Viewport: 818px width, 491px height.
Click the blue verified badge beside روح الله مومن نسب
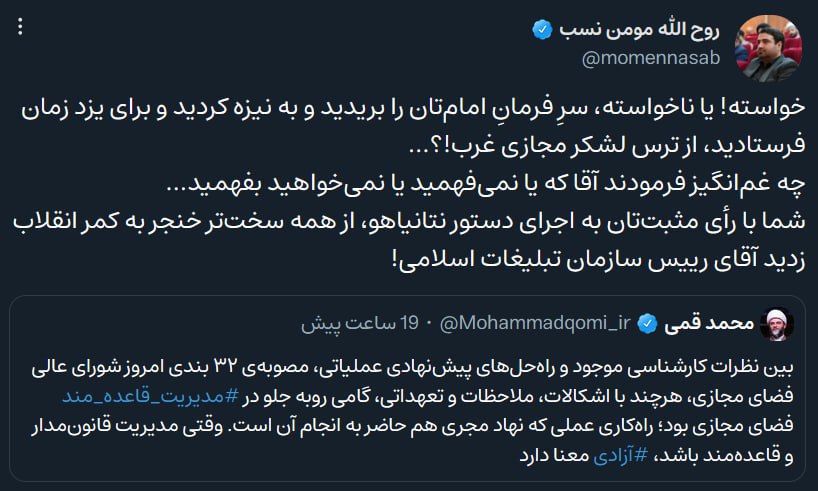(x=541, y=32)
